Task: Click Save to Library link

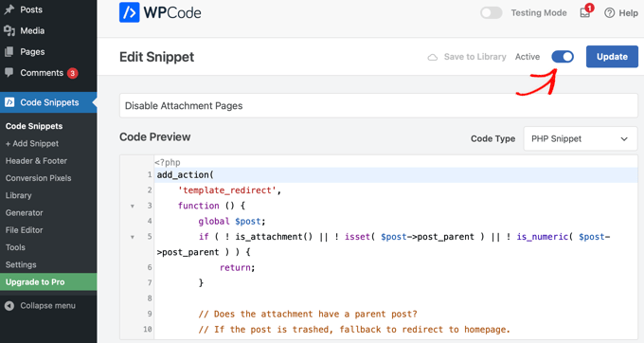Action: (x=474, y=57)
